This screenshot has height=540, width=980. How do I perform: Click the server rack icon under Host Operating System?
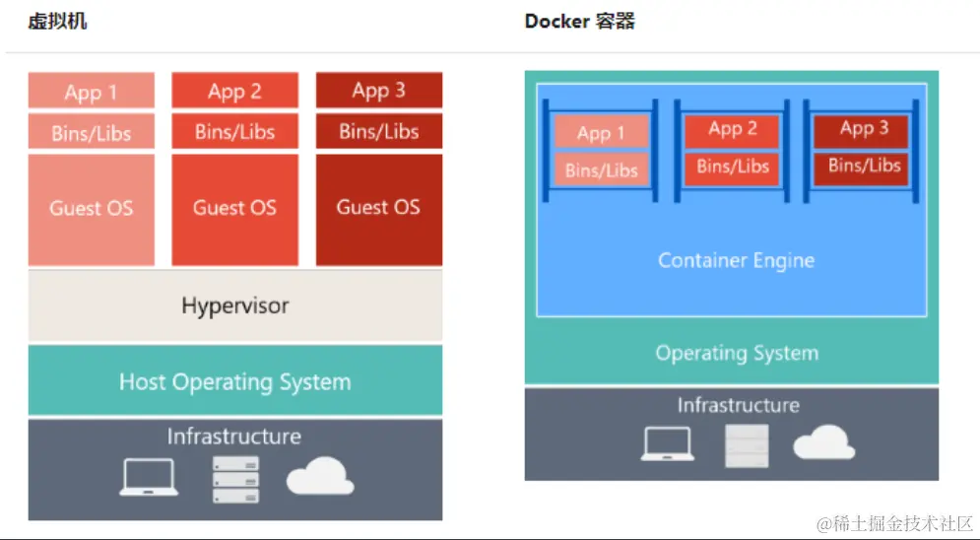pyautogui.click(x=235, y=479)
